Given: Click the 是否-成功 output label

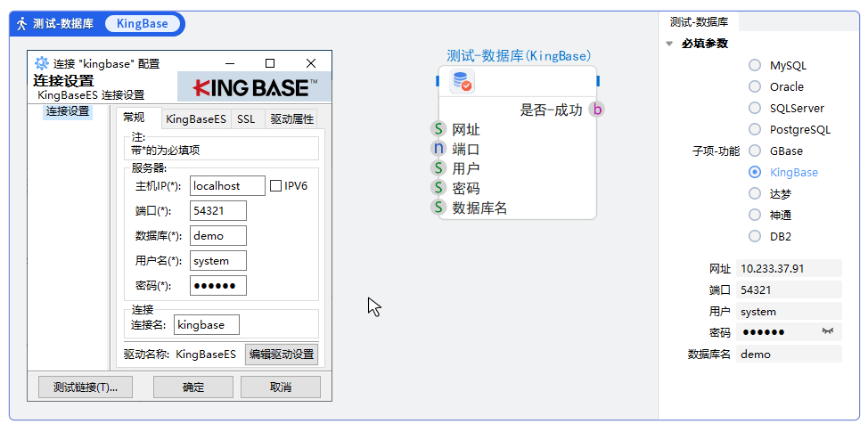Looking at the screenshot, I should pyautogui.click(x=552, y=110).
